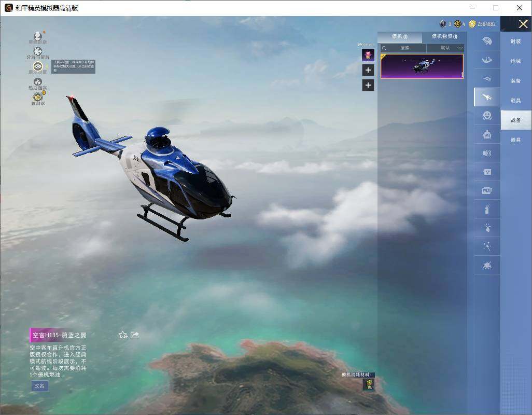
Task: Open the 时装 menu item
Action: coord(516,41)
